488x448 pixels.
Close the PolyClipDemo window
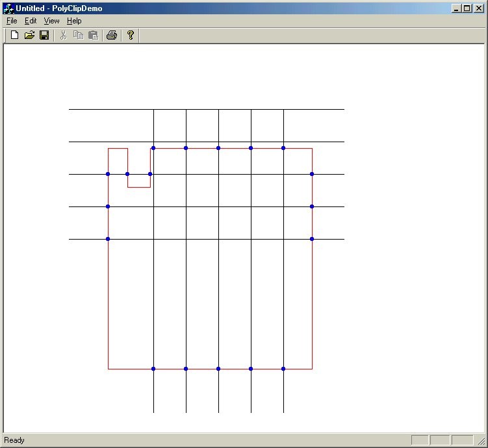pyautogui.click(x=479, y=8)
